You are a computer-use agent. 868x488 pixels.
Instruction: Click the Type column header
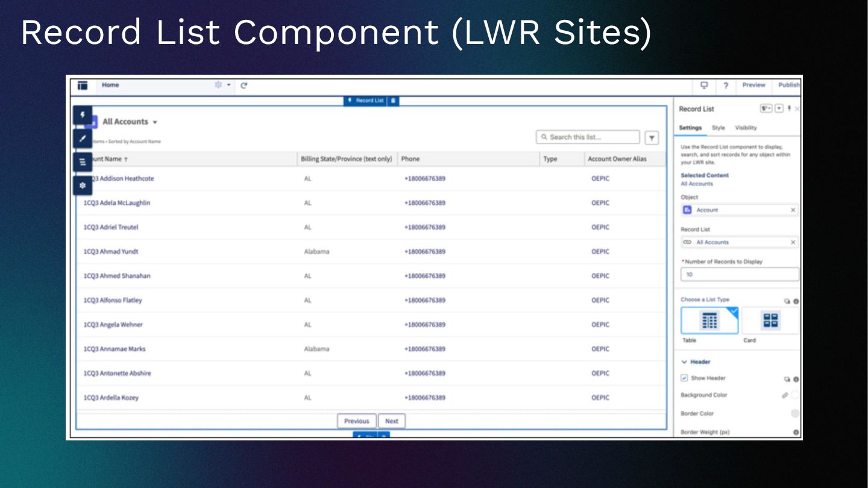click(x=550, y=159)
